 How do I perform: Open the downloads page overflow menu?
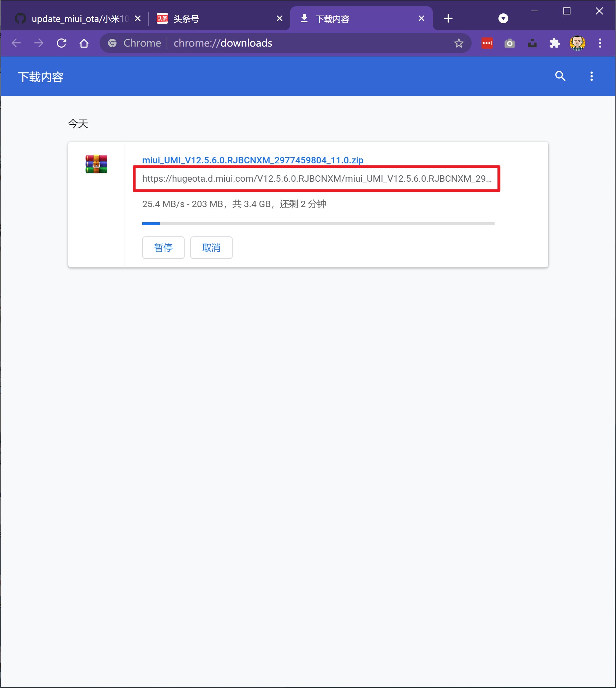click(x=592, y=76)
